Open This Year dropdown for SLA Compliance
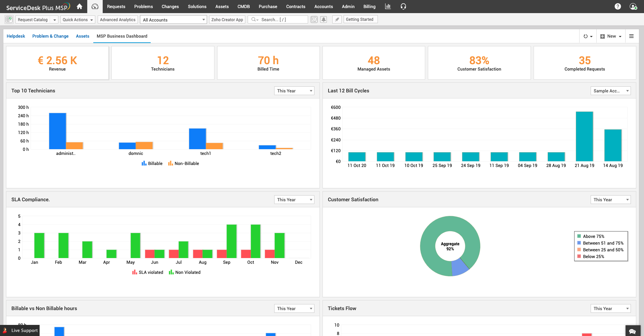 [x=294, y=199]
